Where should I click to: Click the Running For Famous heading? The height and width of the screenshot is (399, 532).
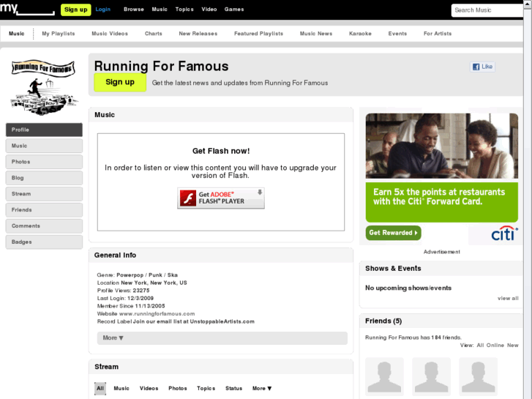pyautogui.click(x=161, y=66)
